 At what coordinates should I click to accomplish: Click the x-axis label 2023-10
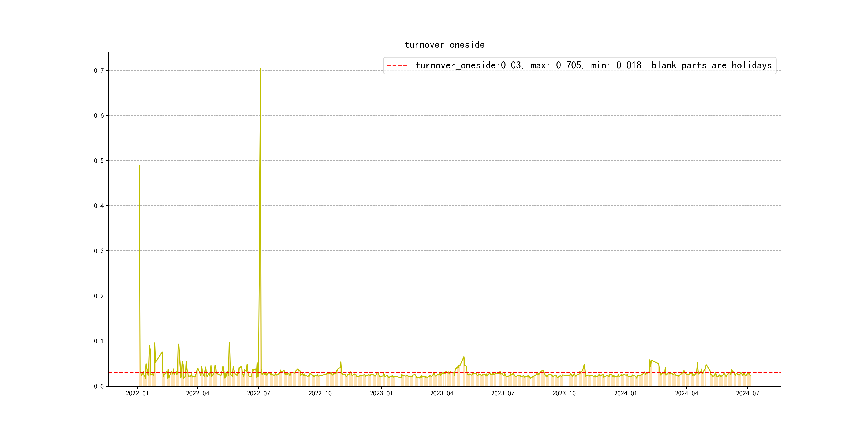coord(564,394)
